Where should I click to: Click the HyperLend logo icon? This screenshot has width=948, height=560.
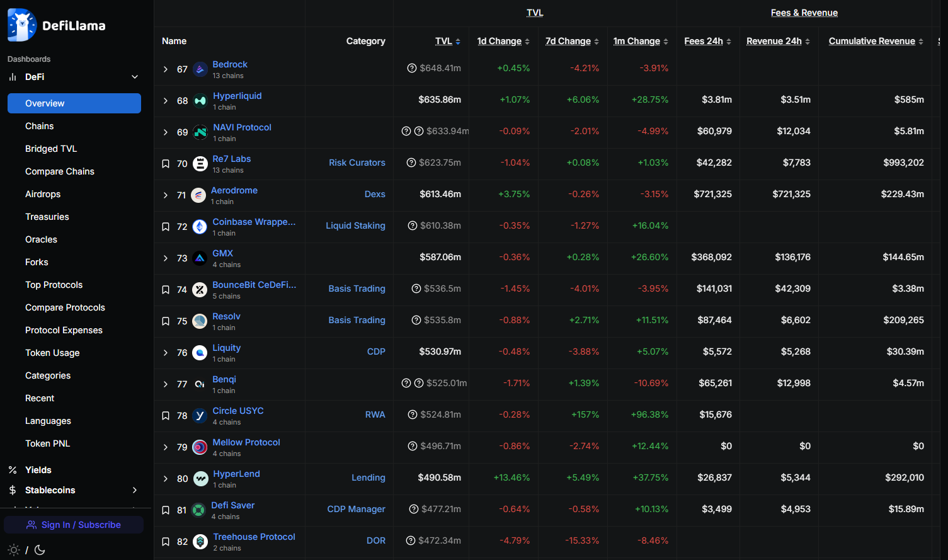(200, 479)
